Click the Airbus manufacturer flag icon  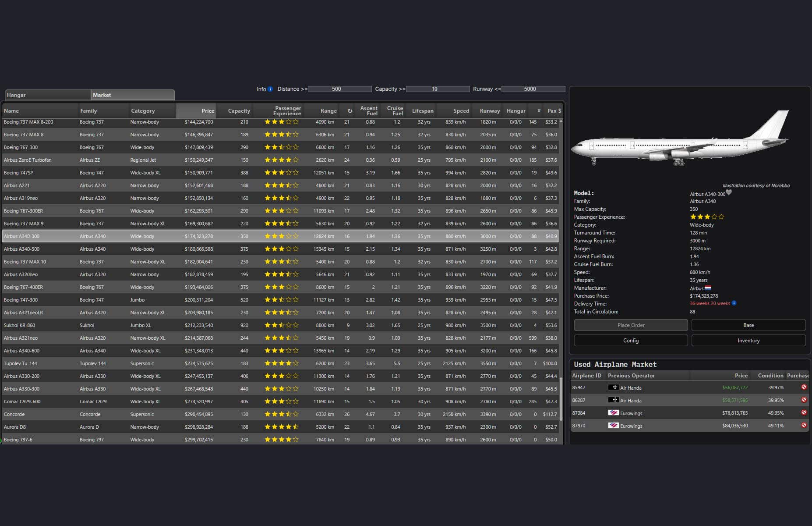[708, 288]
